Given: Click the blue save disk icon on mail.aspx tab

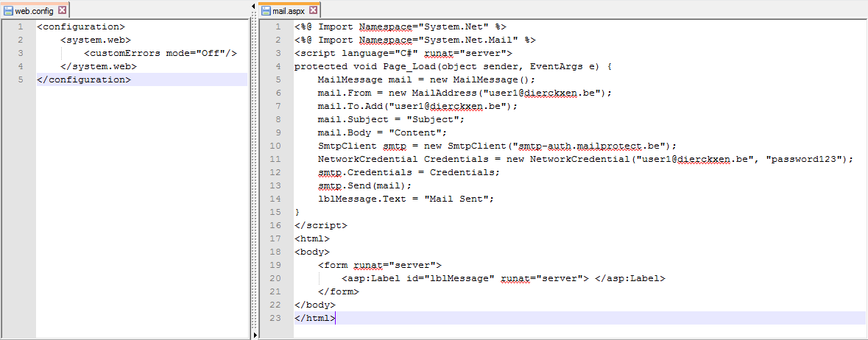Looking at the screenshot, I should point(267,10).
